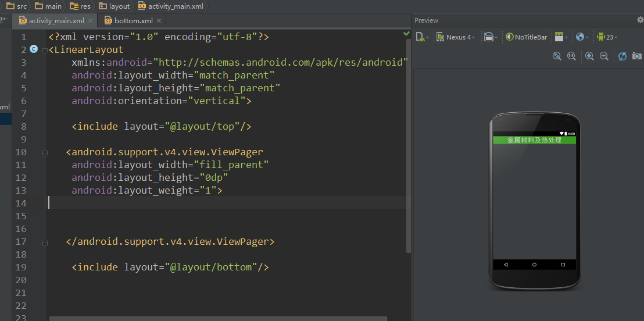This screenshot has width=644, height=321.
Task: Collapse LinearLayout fold marker on line 2
Action: click(45, 50)
